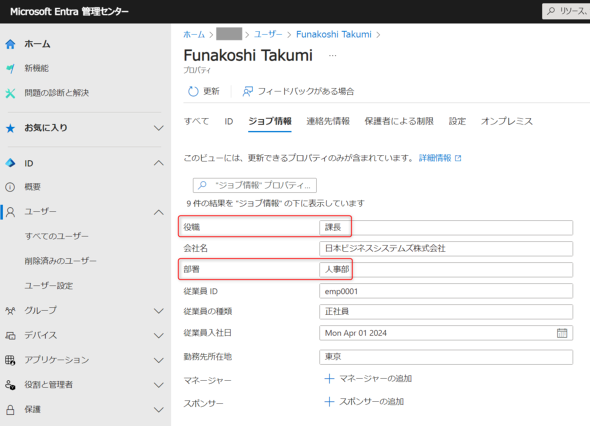Click the external link icon beside 詳細情報
Screen dimensions: 590x426
coord(458,158)
